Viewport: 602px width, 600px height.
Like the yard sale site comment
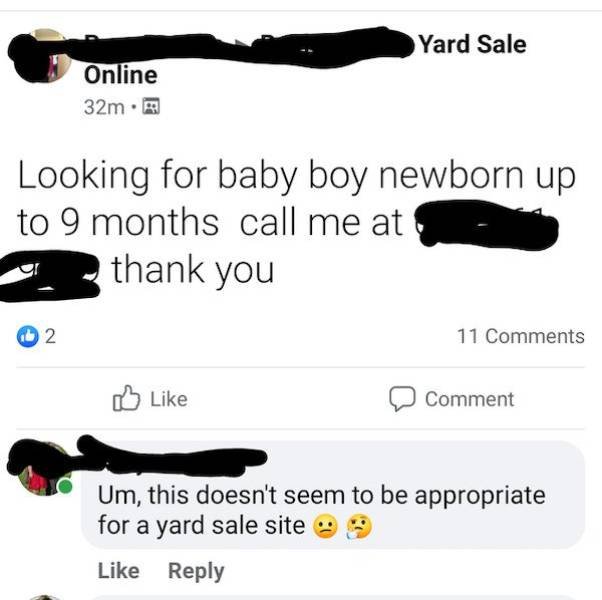point(119,570)
